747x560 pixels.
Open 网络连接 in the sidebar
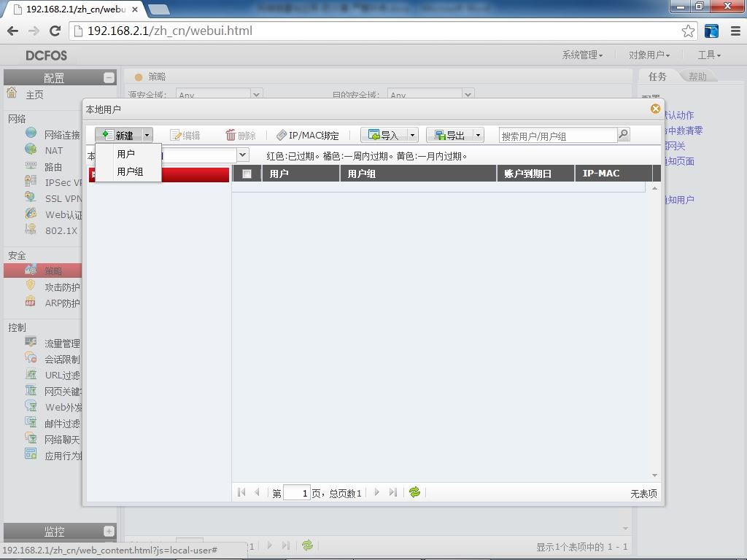coord(62,135)
